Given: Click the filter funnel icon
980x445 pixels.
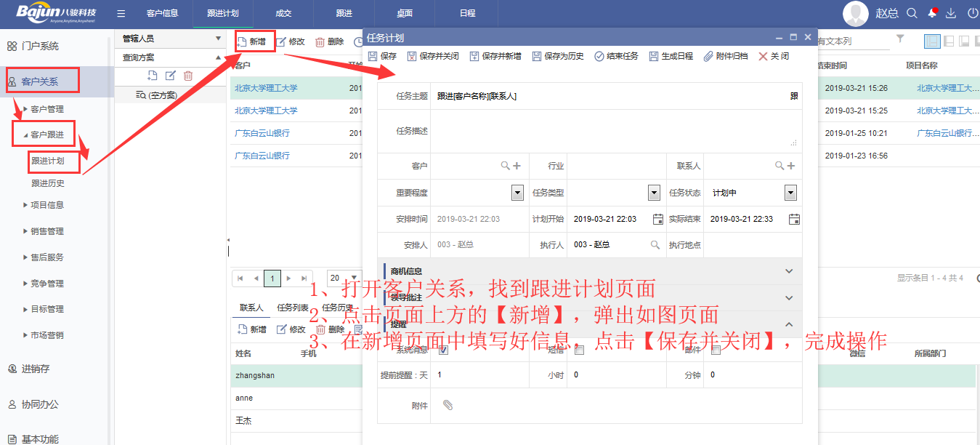Looking at the screenshot, I should pos(900,39).
